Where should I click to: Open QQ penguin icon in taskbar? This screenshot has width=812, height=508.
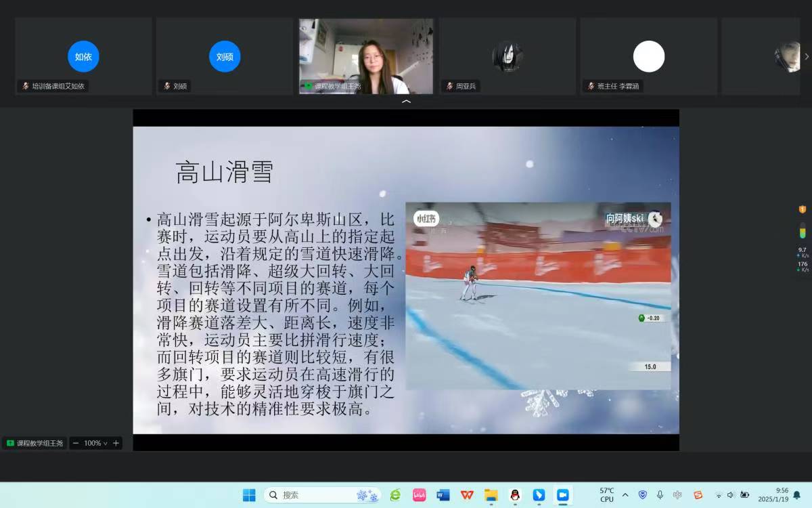(x=514, y=495)
